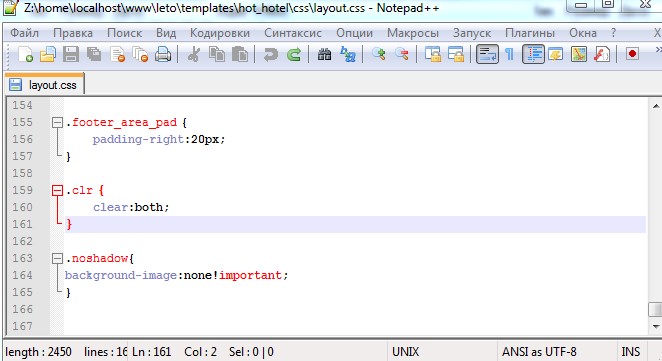
Task: Click line number 156 in margin
Action: click(22, 139)
